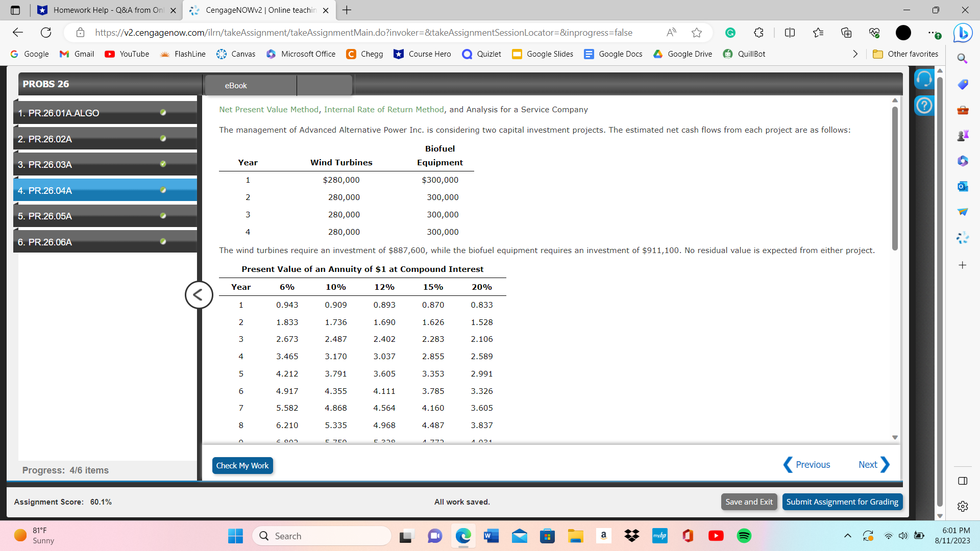Screen dimensions: 980x551
Task: Click Submit Assignment for Grading
Action: [x=842, y=502]
